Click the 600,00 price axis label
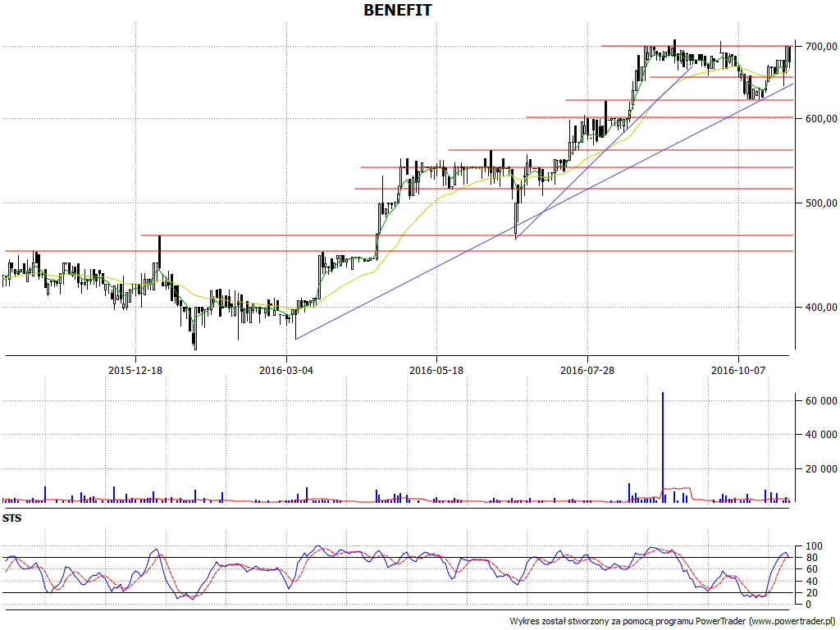 (x=819, y=118)
